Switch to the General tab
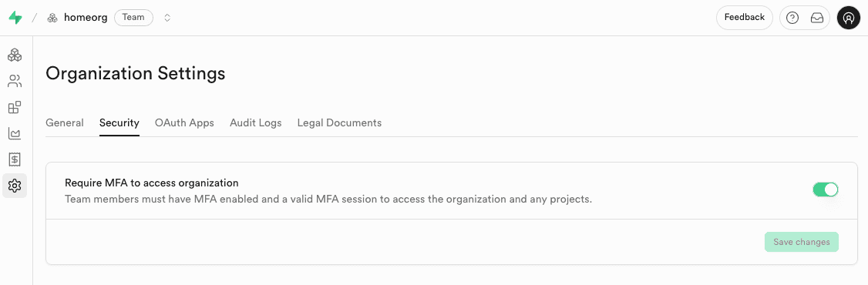The width and height of the screenshot is (868, 285). pos(64,122)
